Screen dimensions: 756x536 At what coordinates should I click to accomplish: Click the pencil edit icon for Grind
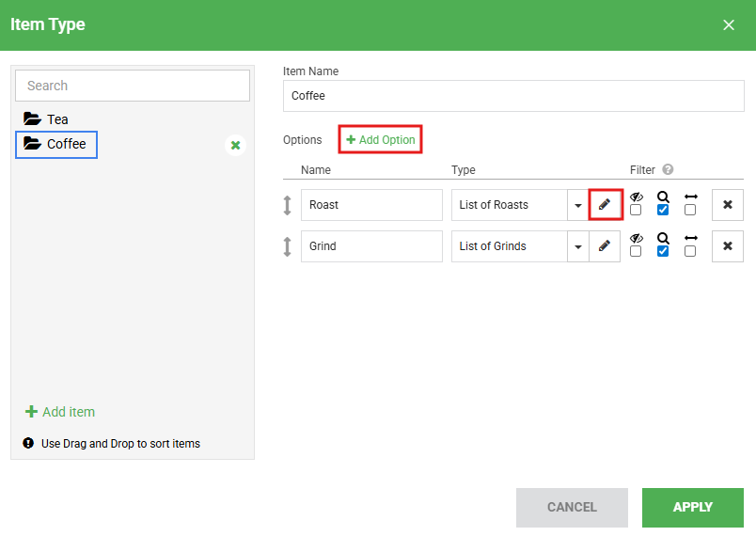click(x=605, y=246)
